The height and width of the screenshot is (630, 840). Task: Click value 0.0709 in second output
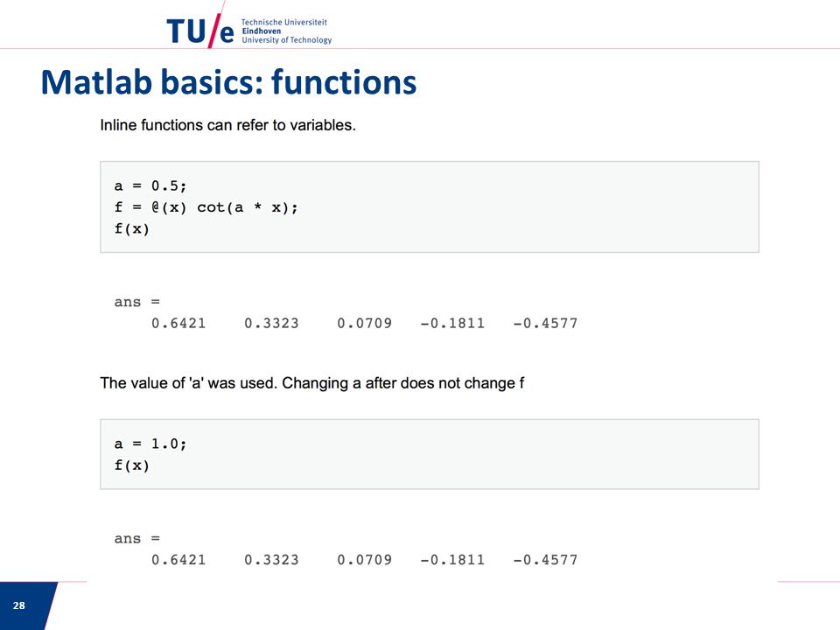pos(364,559)
